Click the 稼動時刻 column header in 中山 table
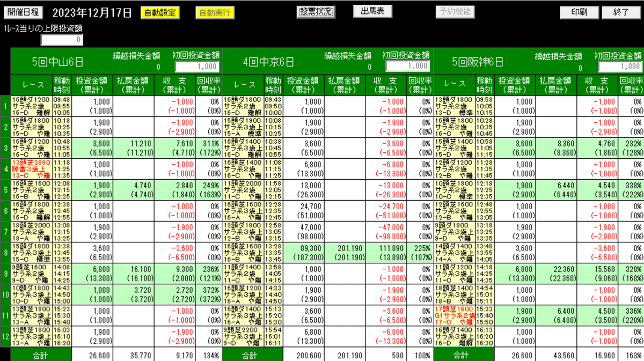 point(62,85)
